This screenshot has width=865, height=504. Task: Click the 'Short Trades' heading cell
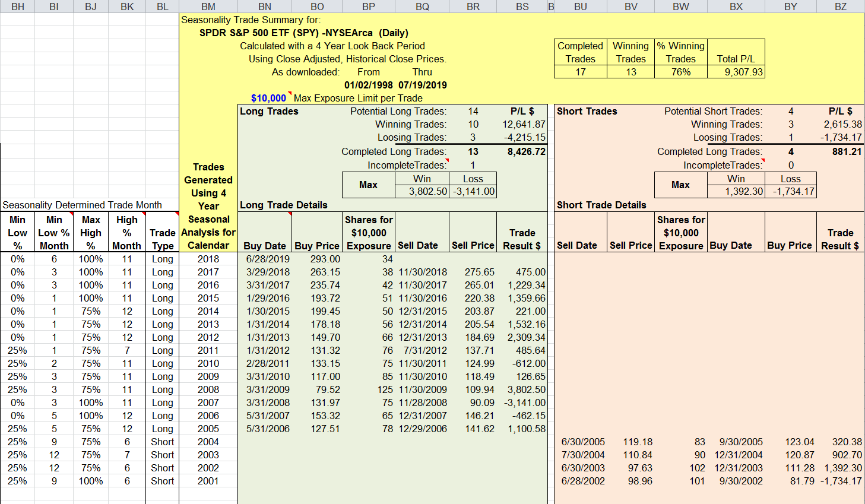[587, 111]
